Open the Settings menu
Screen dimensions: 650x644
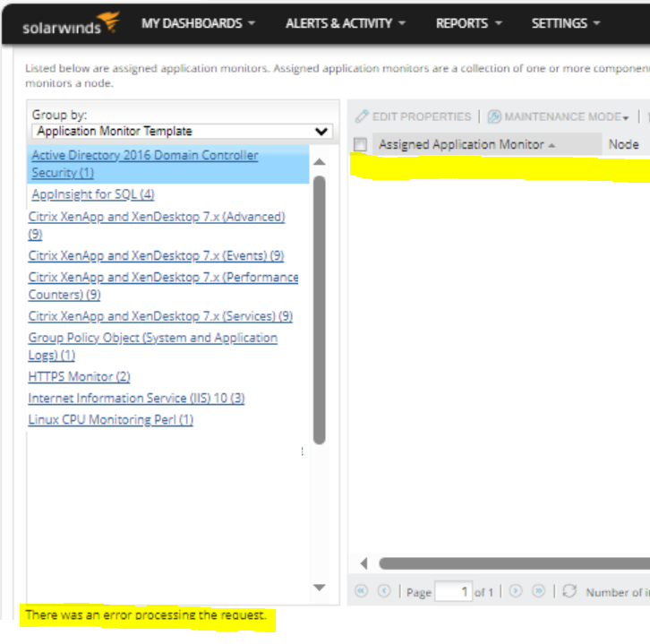(x=566, y=23)
